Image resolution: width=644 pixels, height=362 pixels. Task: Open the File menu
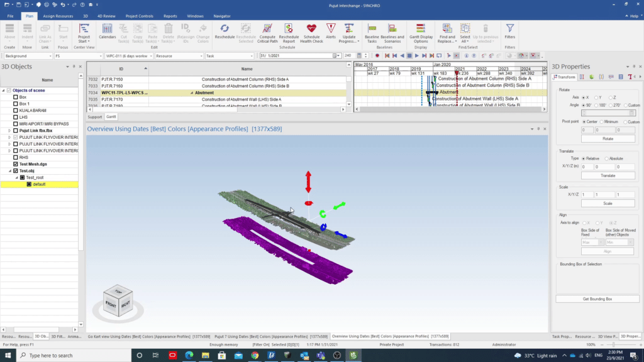[x=10, y=16]
